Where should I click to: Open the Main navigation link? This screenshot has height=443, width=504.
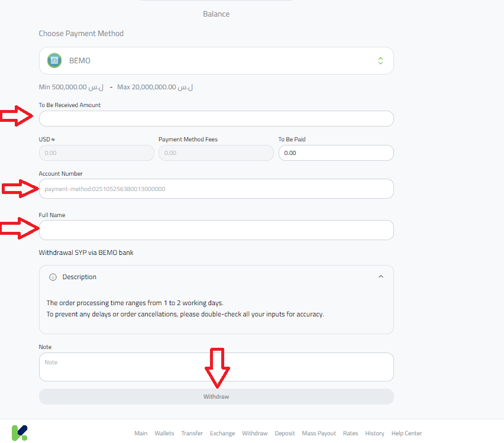[x=141, y=433]
